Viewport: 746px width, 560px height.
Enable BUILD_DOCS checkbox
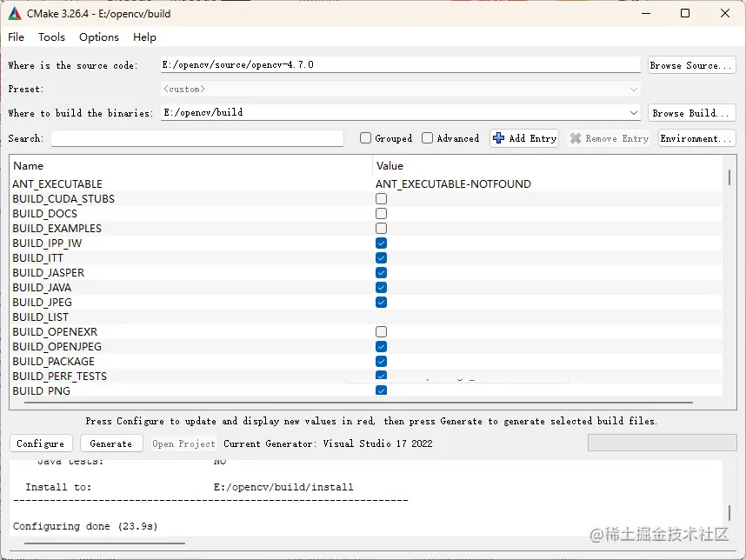coord(381,214)
